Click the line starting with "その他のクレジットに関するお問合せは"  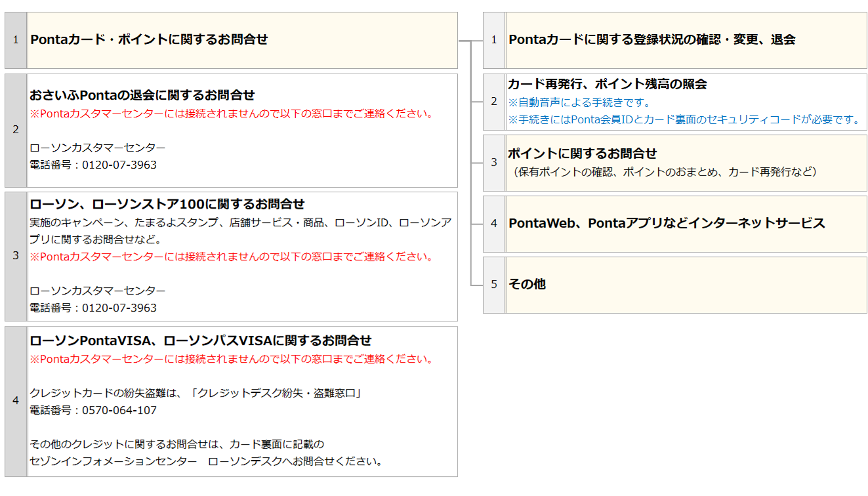coord(177,444)
